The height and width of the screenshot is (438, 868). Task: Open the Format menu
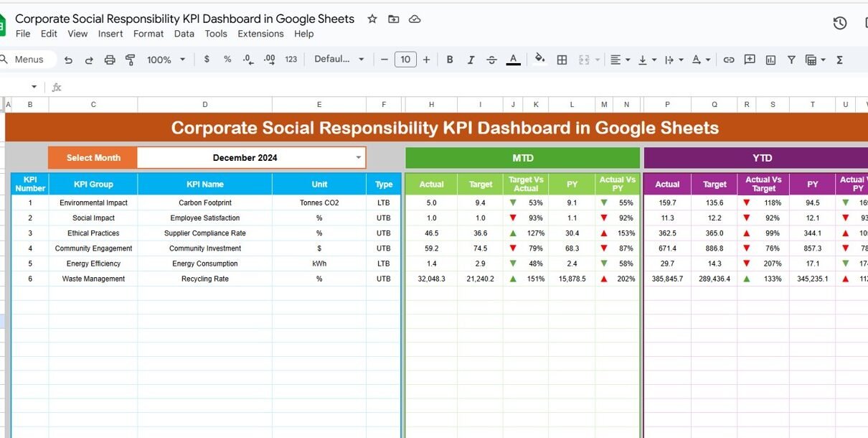148,34
